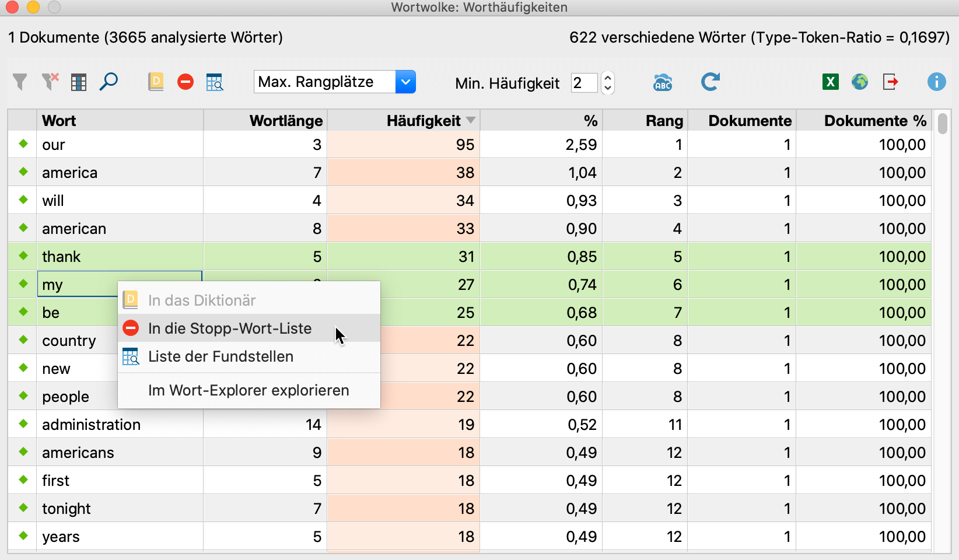Sort by the Dokumente % column header
This screenshot has width=959, height=560.
(864, 121)
